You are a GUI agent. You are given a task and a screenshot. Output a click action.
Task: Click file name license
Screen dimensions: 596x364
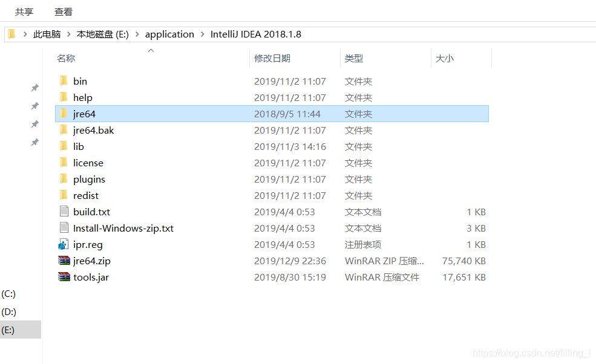coord(88,163)
